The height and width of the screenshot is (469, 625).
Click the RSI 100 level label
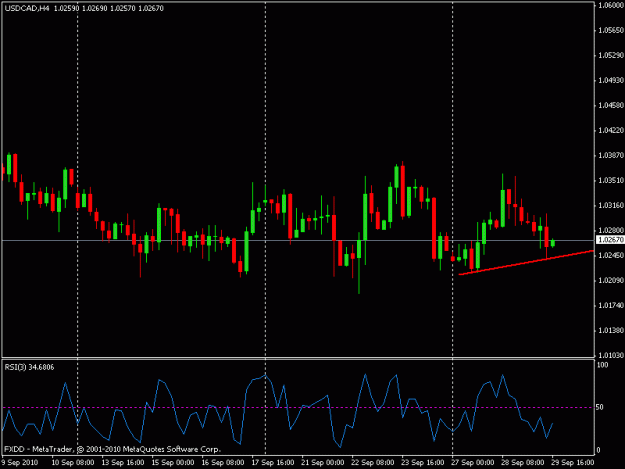(x=602, y=365)
